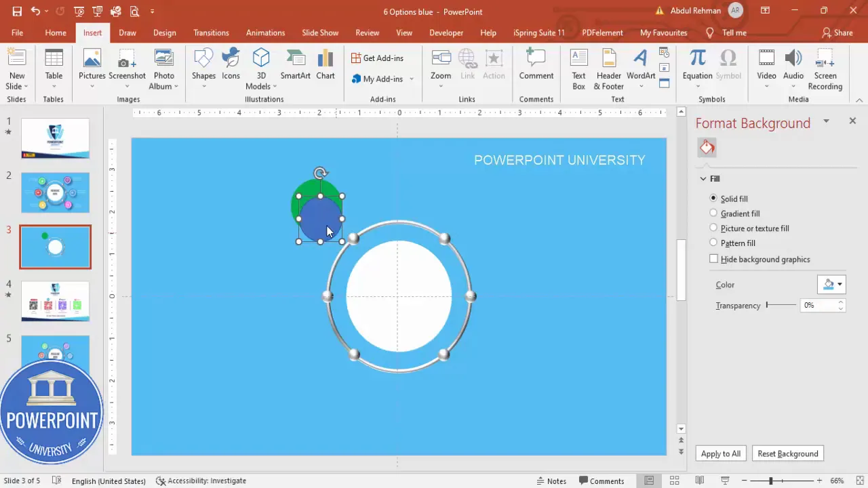Open the File tab
Screen dimensions: 868x488
coord(17,33)
